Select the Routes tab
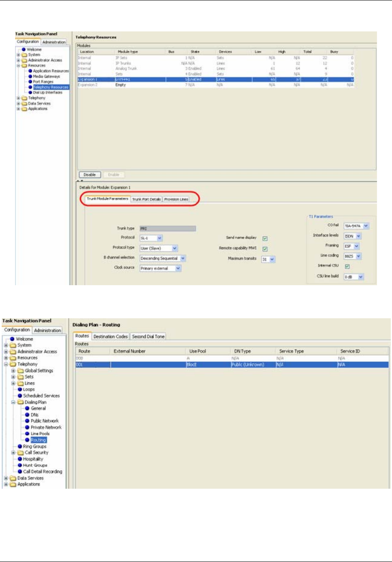 pos(82,336)
